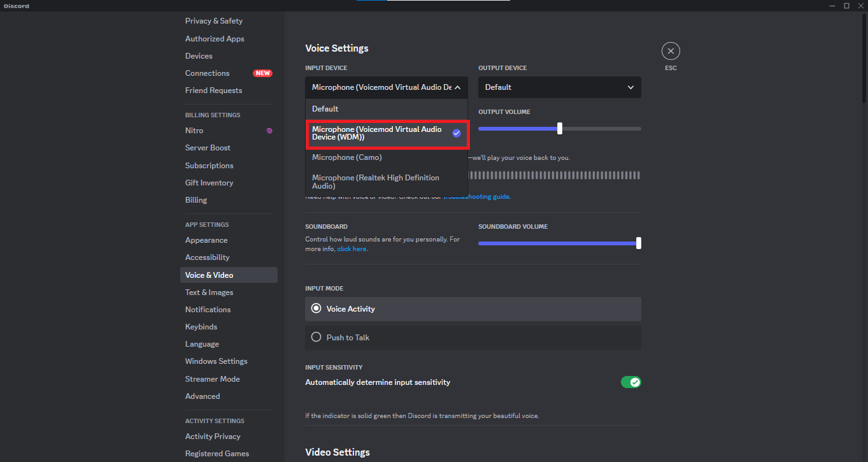Screen dimensions: 868x462
Task: Open the Output Device dropdown
Action: pos(559,87)
